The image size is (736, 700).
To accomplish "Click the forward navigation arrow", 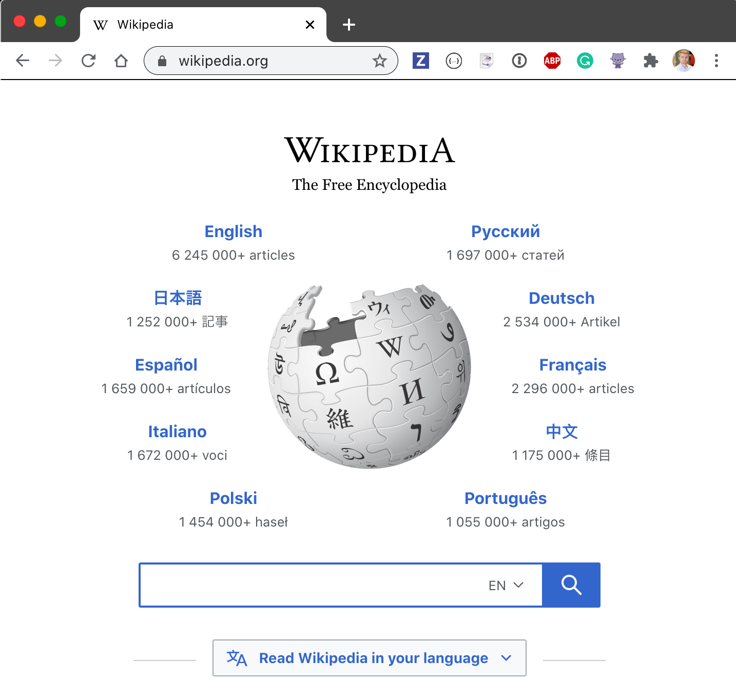I will [55, 61].
